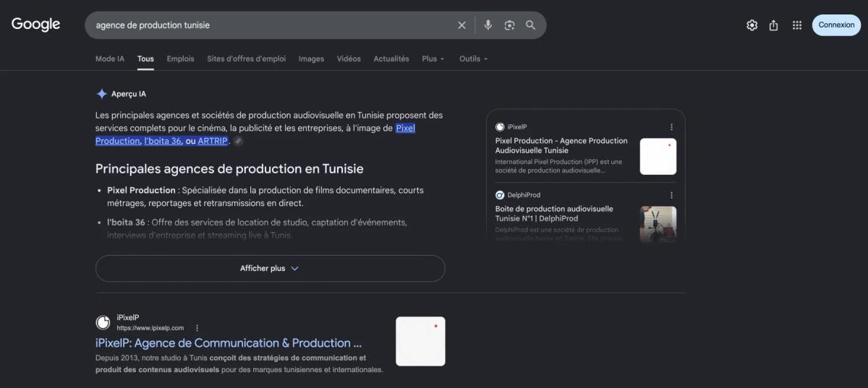
Task: Click the iPixelP favicon in search result
Action: [103, 322]
